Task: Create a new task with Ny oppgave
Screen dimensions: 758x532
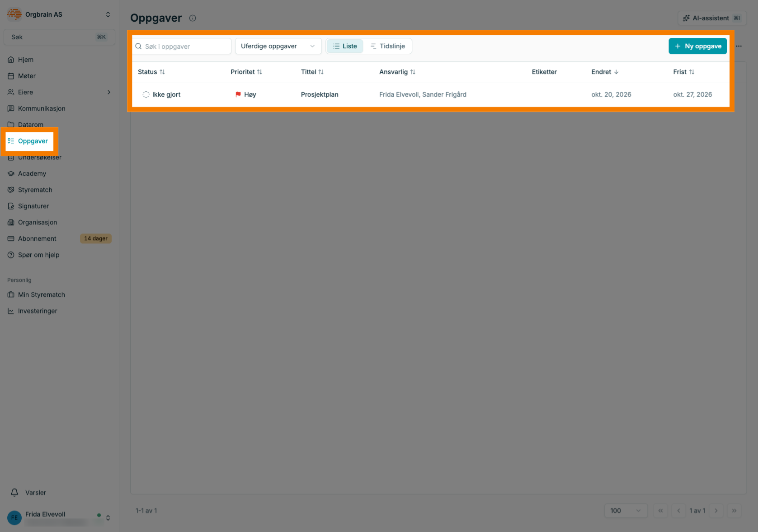Action: (x=698, y=46)
